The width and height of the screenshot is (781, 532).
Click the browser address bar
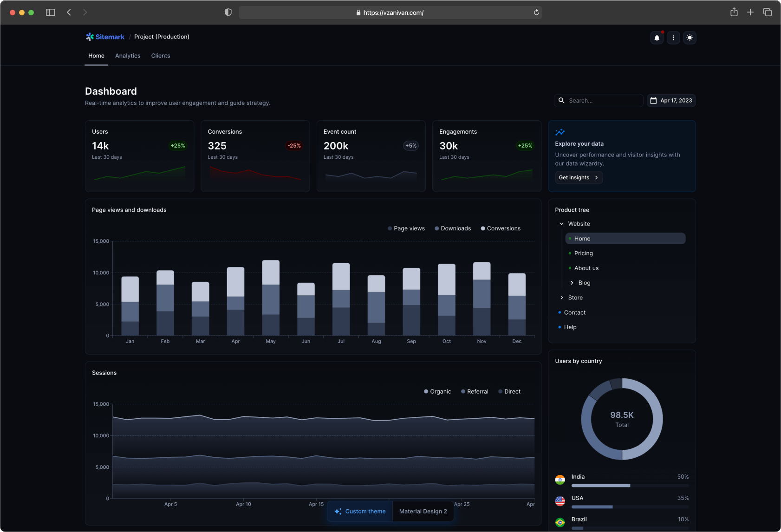(390, 13)
